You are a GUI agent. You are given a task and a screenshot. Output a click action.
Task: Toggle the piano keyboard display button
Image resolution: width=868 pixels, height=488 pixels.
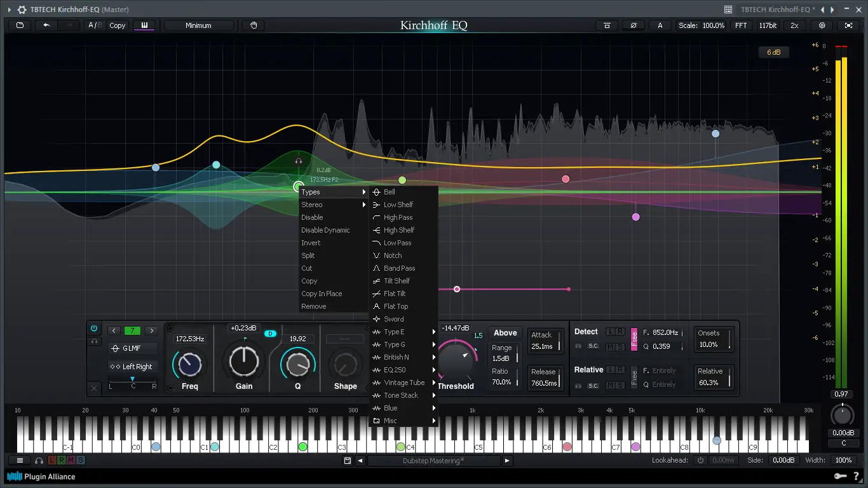point(144,25)
